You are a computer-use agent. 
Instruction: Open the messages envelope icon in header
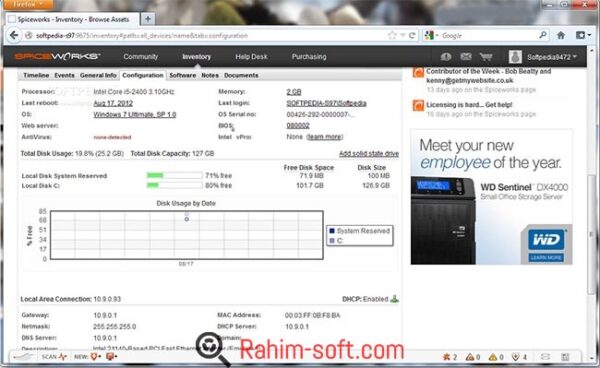[466, 57]
